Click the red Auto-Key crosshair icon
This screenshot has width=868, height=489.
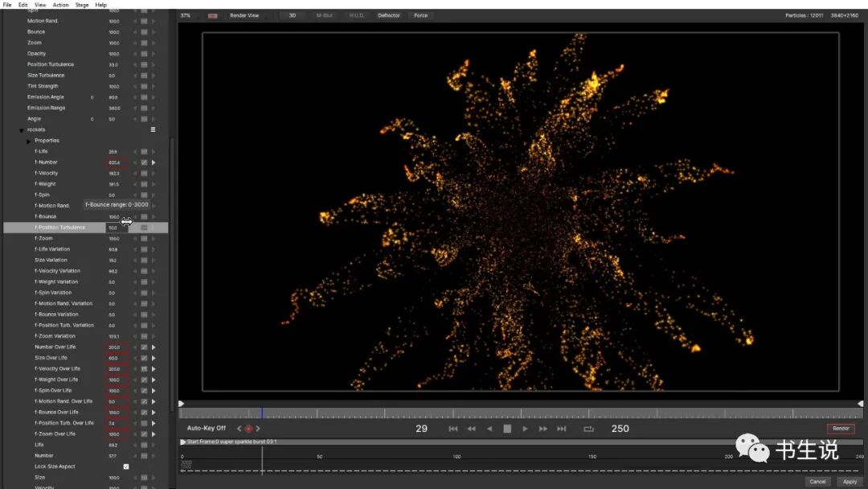(248, 429)
